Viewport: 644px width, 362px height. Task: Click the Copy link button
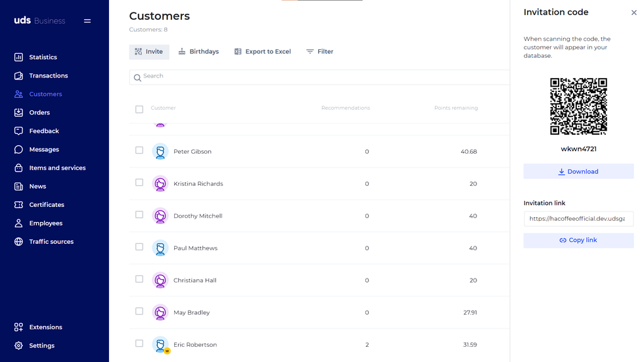pos(578,240)
